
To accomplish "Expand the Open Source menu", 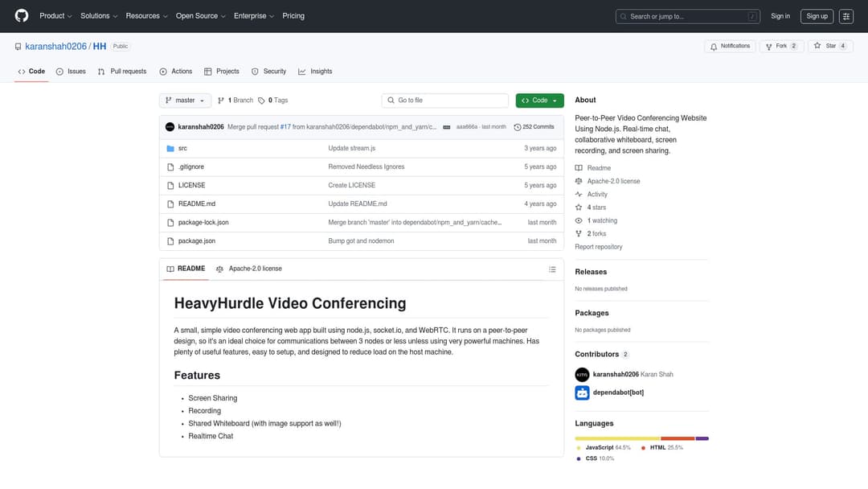I will pos(200,16).
